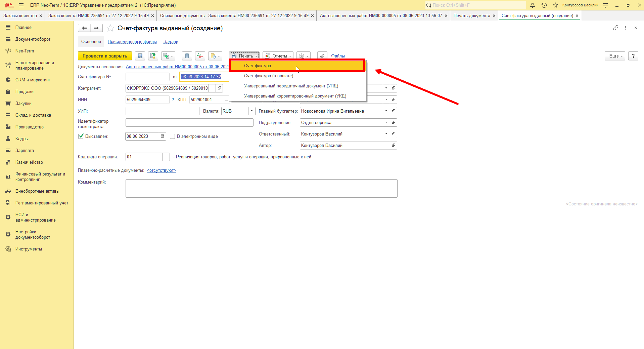Viewport: 644px width, 349px height.
Task: Expand the Валюта RUB dropdown
Action: (x=252, y=111)
